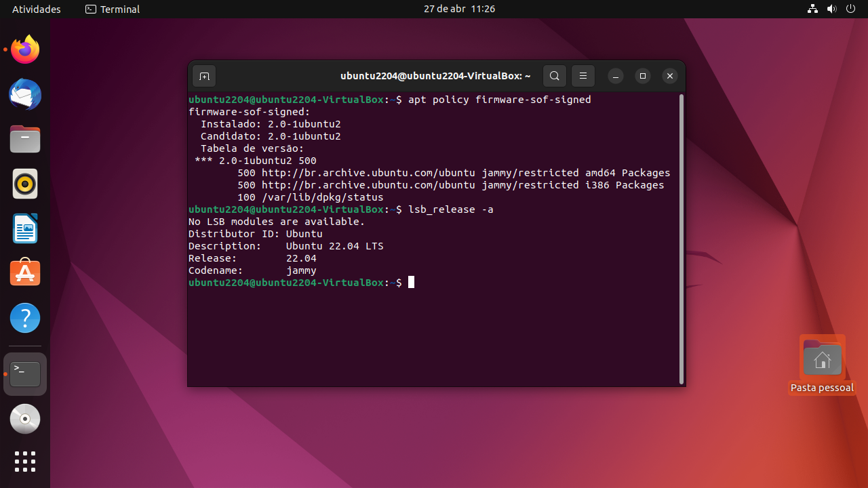Click the 'lsb_release -a' command text
Screen dimensions: 868x488
pos(451,209)
